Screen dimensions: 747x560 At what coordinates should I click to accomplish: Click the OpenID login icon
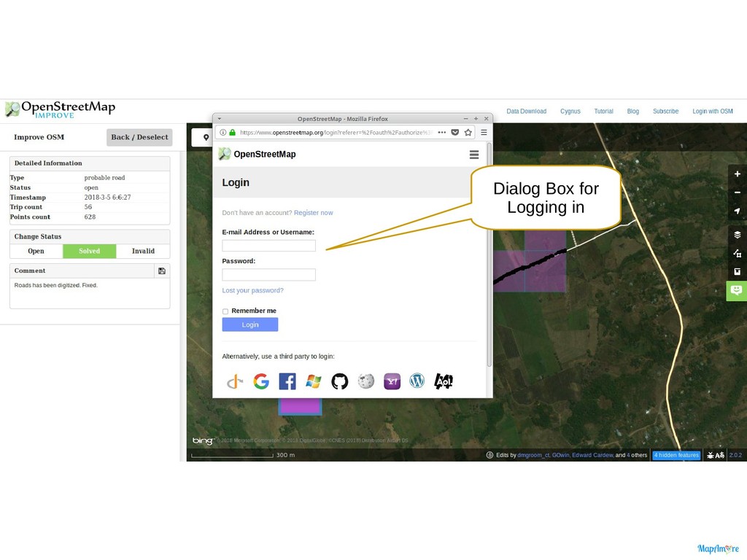tap(234, 381)
